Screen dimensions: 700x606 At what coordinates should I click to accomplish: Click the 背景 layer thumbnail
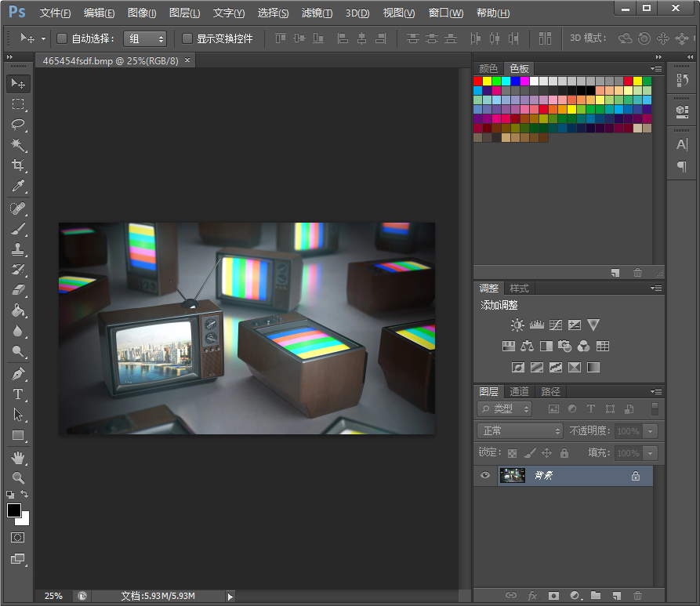pos(513,475)
